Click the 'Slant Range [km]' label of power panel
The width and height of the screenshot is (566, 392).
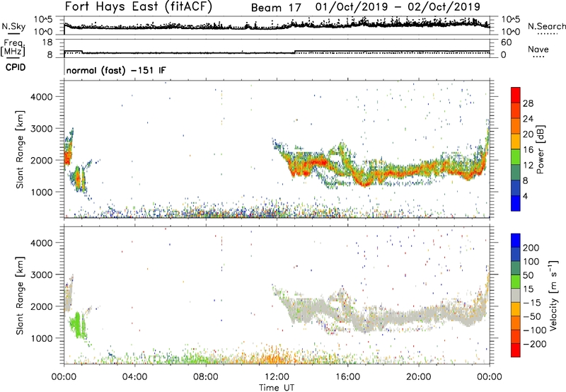pos(20,149)
